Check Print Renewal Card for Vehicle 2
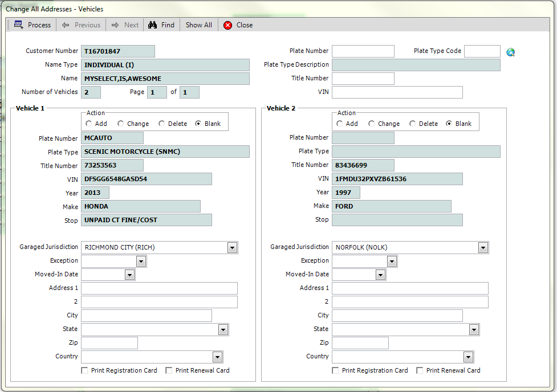 tap(420, 370)
